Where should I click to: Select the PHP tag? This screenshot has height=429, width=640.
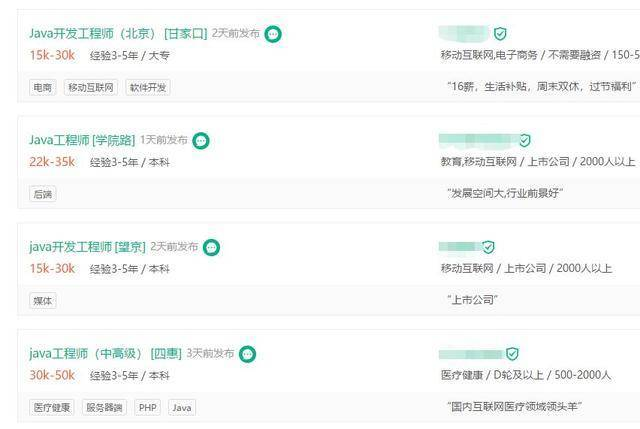point(147,407)
